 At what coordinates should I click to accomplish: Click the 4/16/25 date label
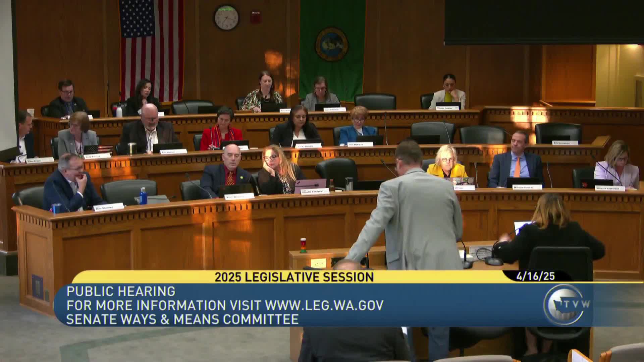[536, 277]
